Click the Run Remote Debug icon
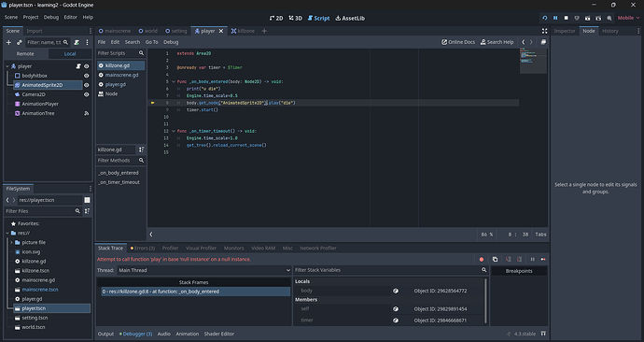This screenshot has width=644, height=342. (x=577, y=18)
